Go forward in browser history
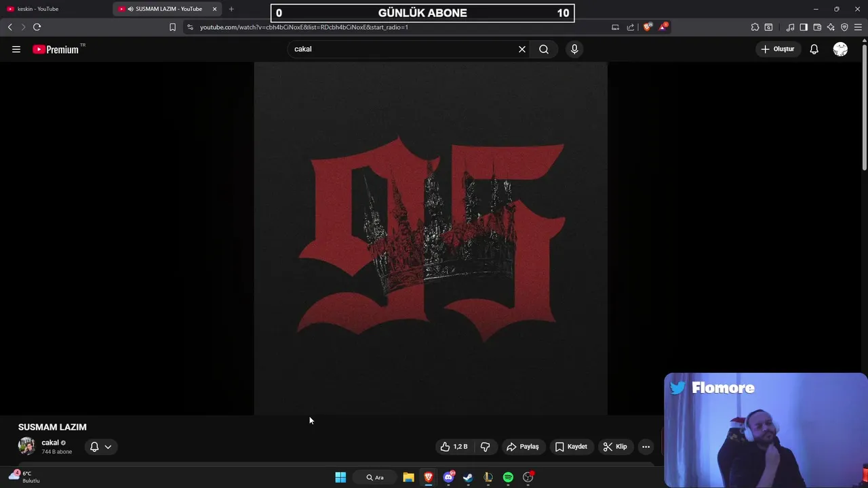 [22, 27]
